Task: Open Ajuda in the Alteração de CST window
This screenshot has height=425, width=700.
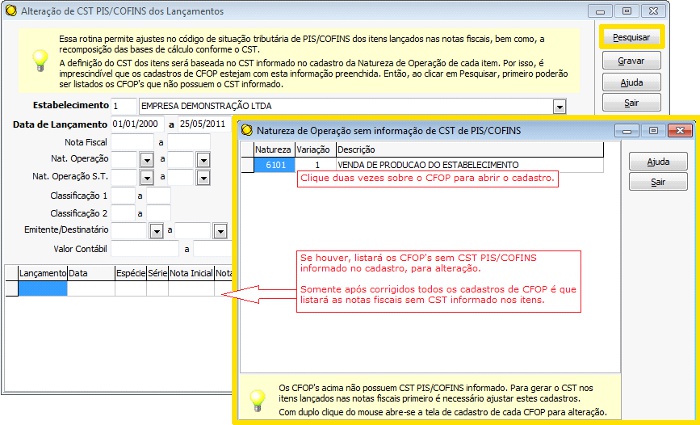Action: click(x=631, y=83)
